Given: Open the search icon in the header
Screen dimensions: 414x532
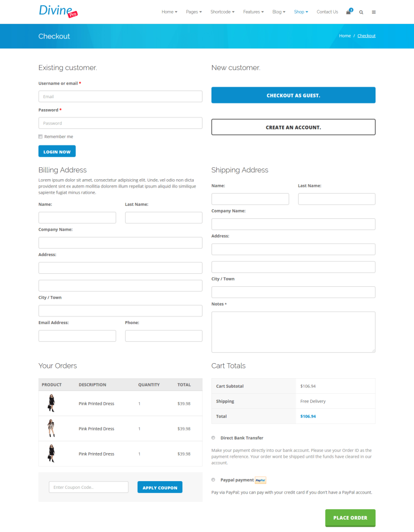Looking at the screenshot, I should pyautogui.click(x=361, y=12).
